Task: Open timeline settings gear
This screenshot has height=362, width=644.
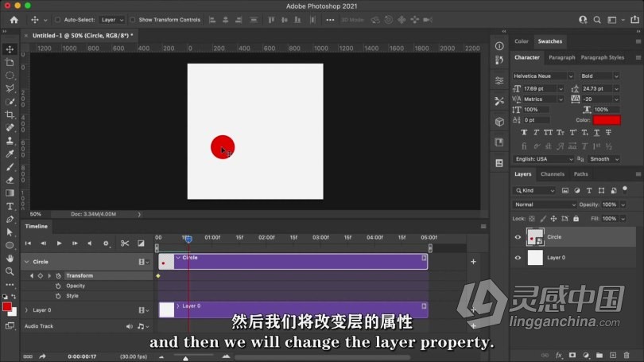Action: tap(106, 243)
